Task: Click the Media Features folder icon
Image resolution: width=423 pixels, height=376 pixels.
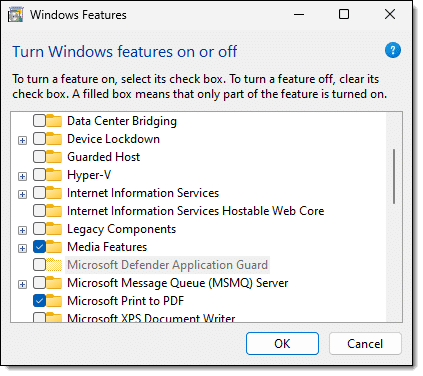Action: coord(54,247)
